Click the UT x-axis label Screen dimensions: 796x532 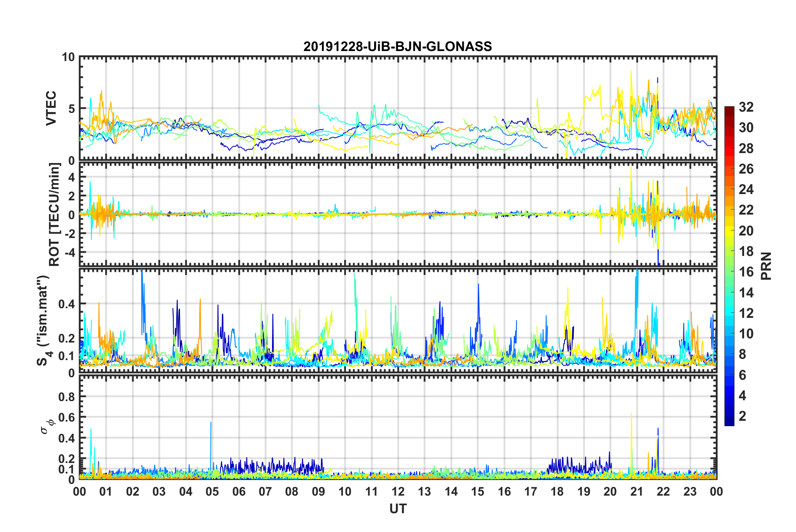[398, 509]
